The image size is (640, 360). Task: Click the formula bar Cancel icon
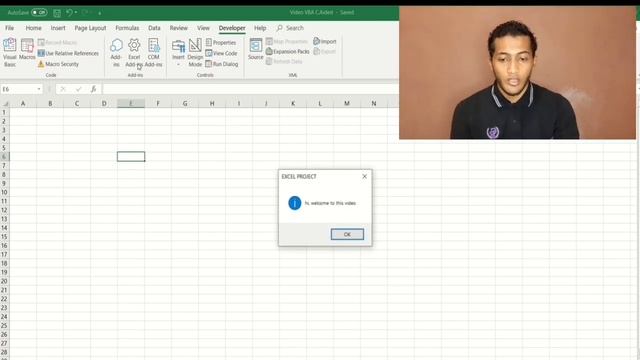click(63, 89)
